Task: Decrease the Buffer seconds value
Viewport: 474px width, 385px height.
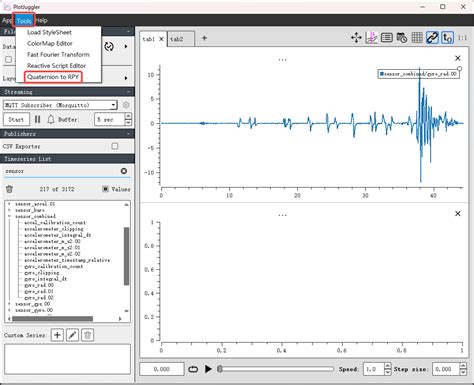Action: coord(128,122)
